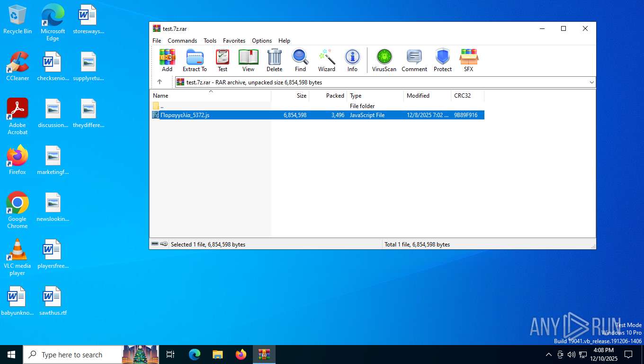Click the SFX toolbar icon
The width and height of the screenshot is (644, 364).
[468, 60]
